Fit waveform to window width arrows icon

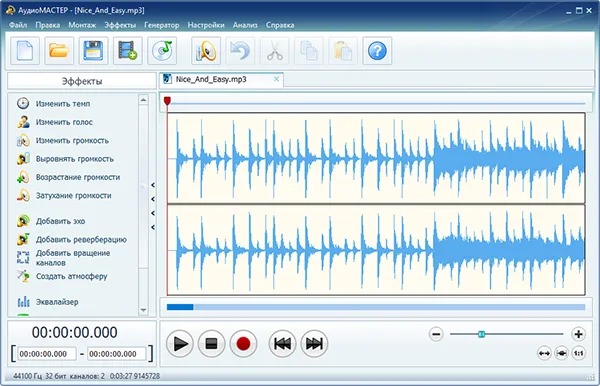[x=544, y=353]
